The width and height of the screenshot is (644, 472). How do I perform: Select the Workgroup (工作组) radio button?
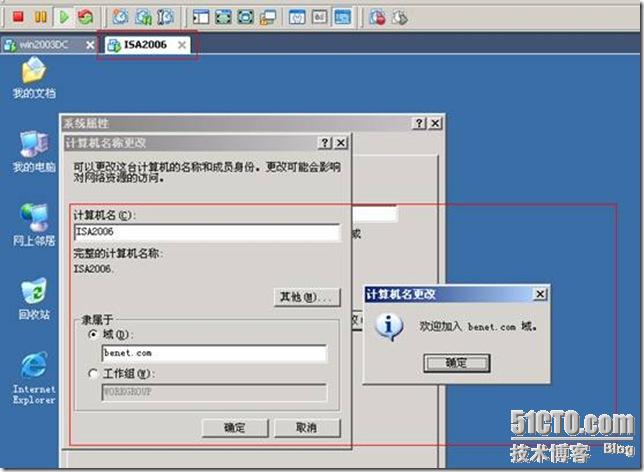(93, 373)
